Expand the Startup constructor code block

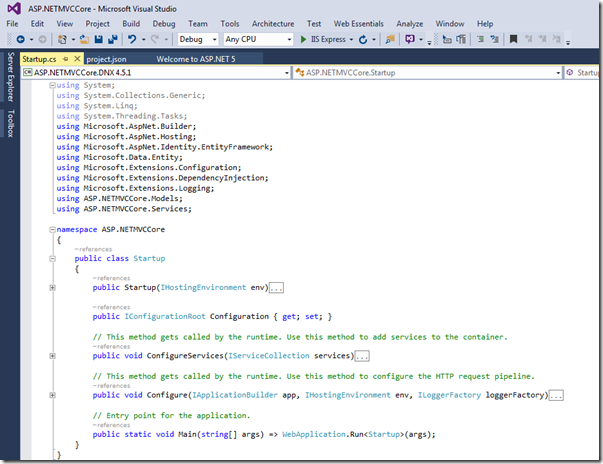click(x=52, y=288)
